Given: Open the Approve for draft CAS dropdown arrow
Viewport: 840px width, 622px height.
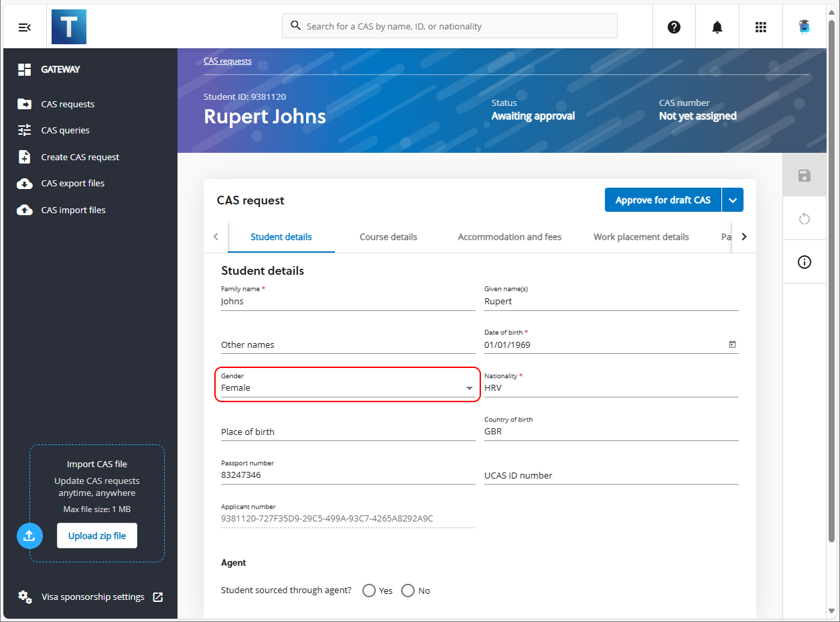Looking at the screenshot, I should 733,200.
